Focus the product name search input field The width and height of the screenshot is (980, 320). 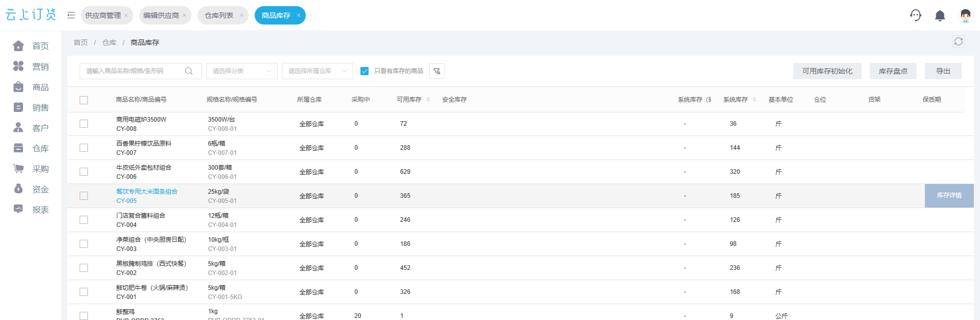click(134, 71)
